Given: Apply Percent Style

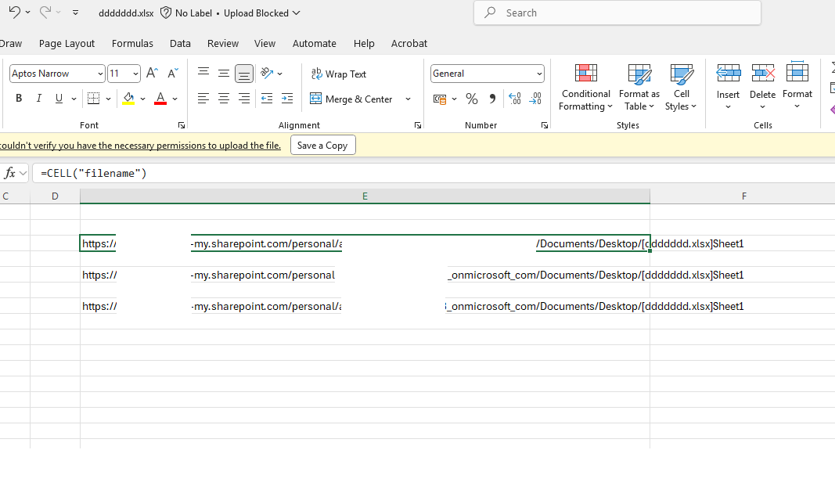Looking at the screenshot, I should [472, 99].
